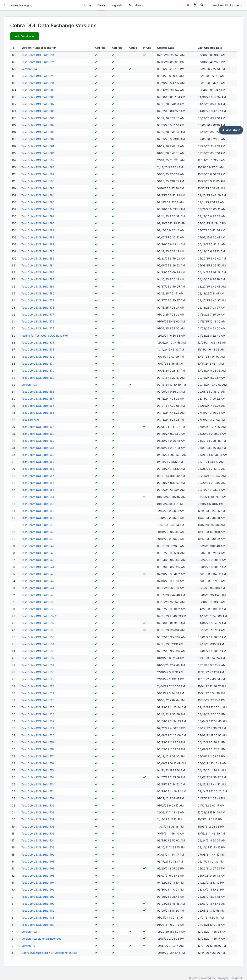Viewport: 247px width, 980px height.
Task: Click the In Use checkmark for Build 543
Action: tap(144, 574)
